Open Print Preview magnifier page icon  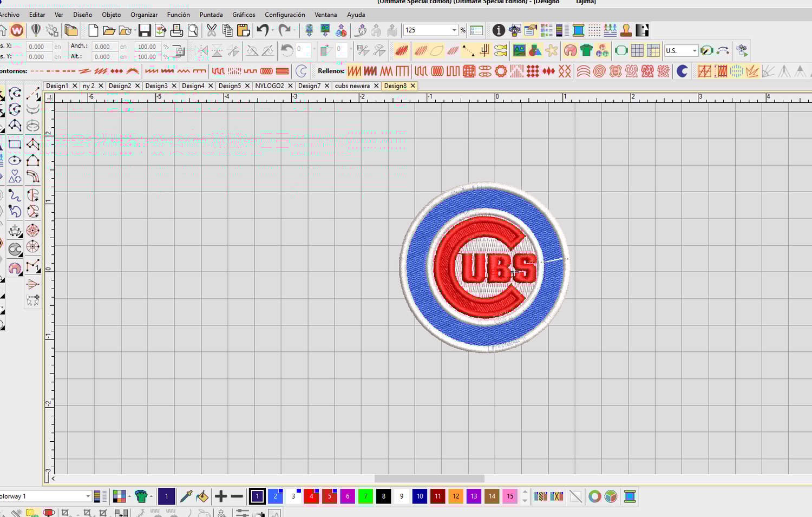[x=193, y=30]
